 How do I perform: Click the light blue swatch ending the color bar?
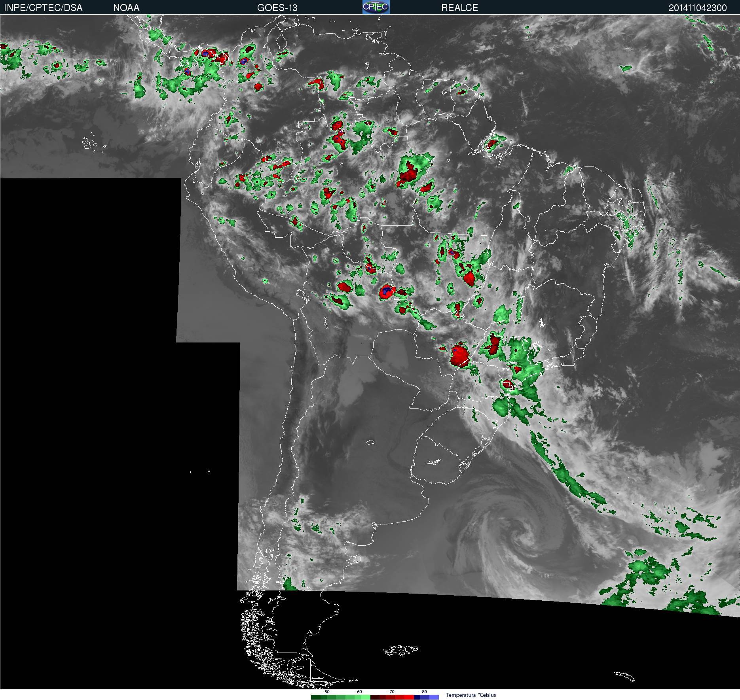434,697
